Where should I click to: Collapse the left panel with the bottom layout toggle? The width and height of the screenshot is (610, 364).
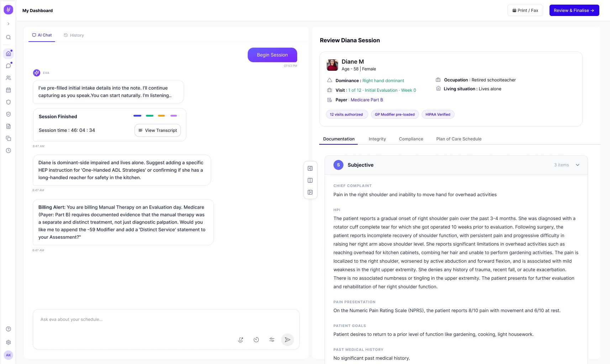[310, 192]
